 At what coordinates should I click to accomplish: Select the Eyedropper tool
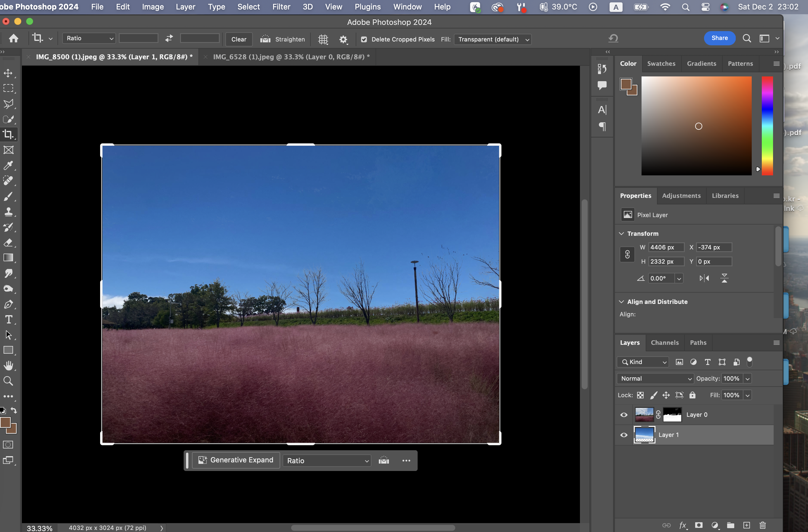click(8, 165)
